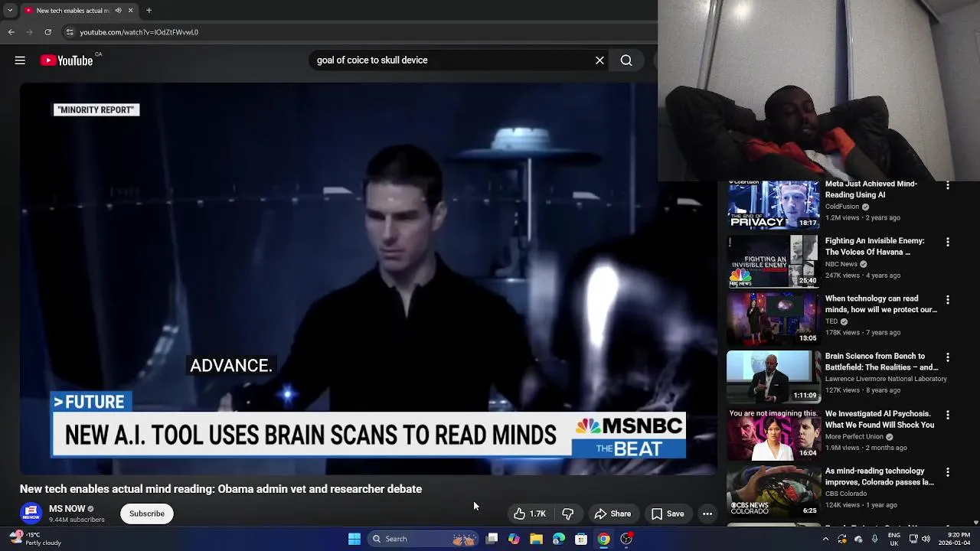Open options for 'Meta Just Achieved Mind-Reading' video
The width and height of the screenshot is (980, 551).
pyautogui.click(x=948, y=185)
